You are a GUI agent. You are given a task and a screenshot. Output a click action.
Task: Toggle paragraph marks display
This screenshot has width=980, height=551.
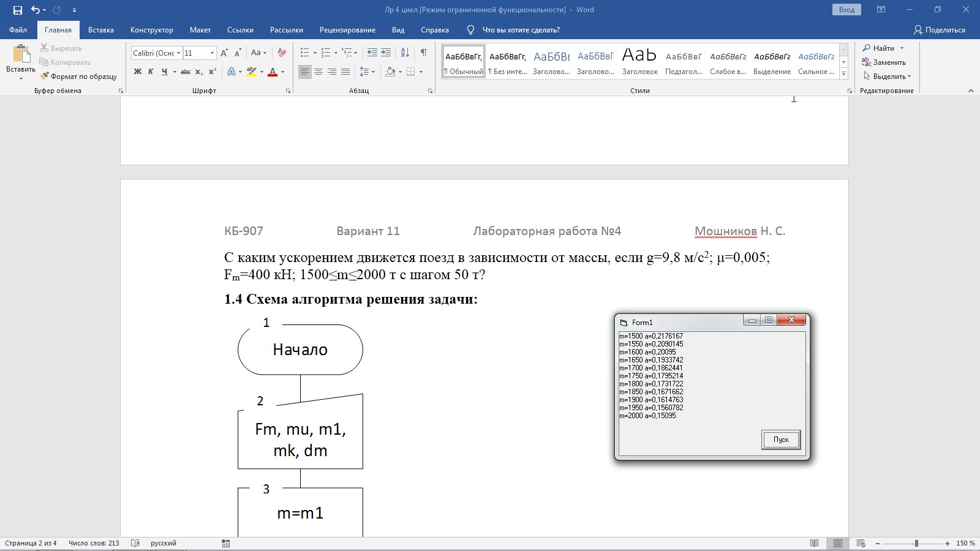click(424, 53)
